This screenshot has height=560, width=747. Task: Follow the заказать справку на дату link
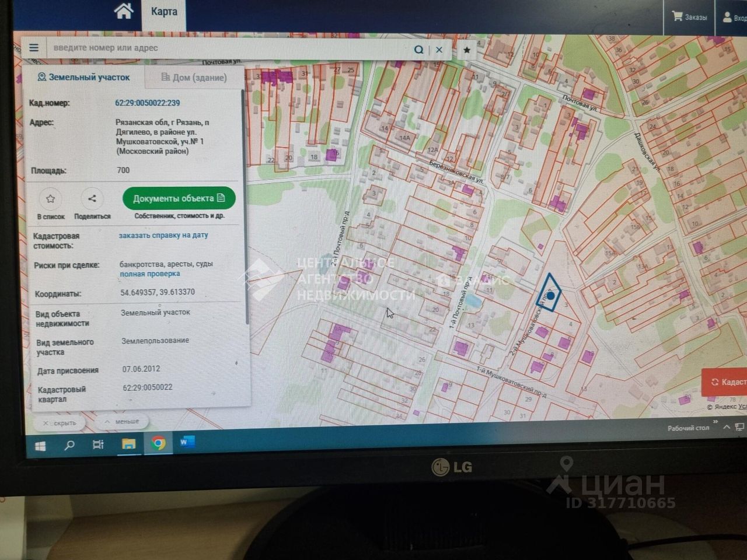(163, 236)
